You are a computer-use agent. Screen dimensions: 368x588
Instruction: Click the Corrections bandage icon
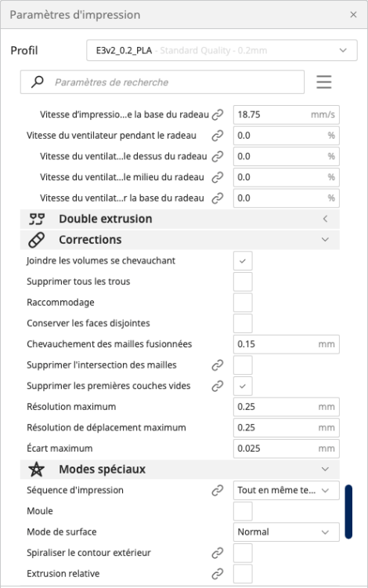36,240
